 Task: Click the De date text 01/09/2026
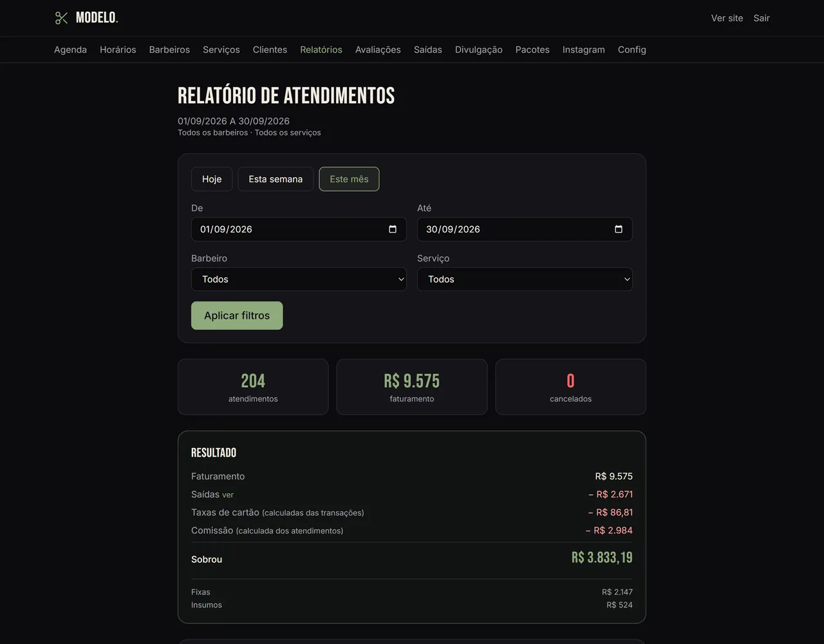[226, 229]
